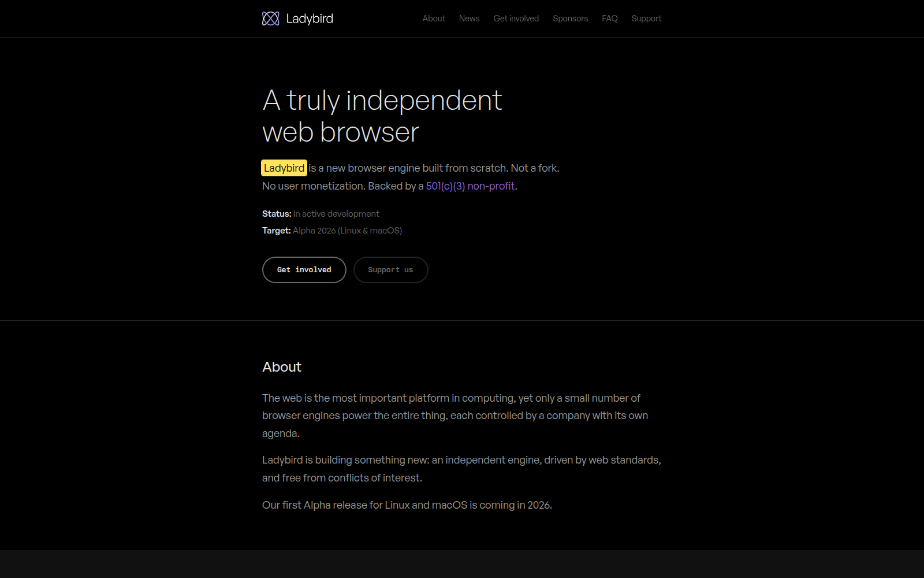Open the News nav item

click(469, 18)
